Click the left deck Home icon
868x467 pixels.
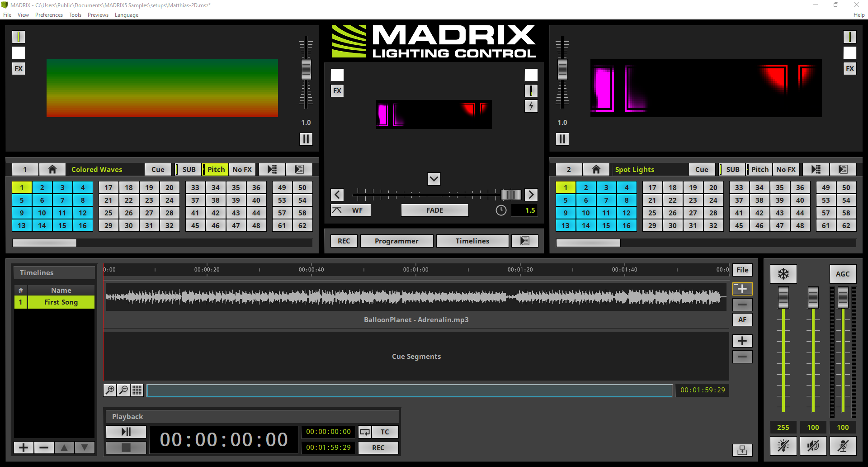[52, 169]
